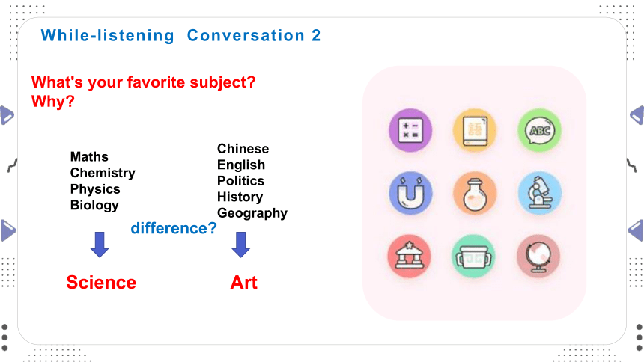644x362 pixels.
Task: Select the word Geography in the list
Action: (252, 213)
